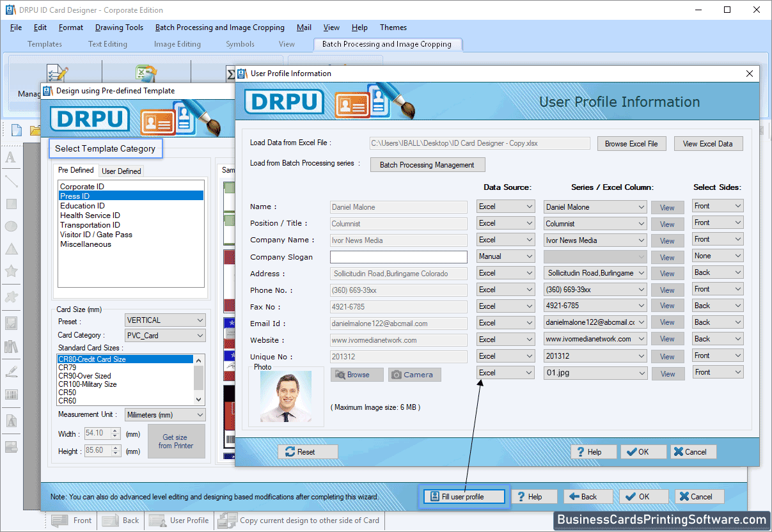Viewport: 772px width, 532px height.
Task: Select the Barcode tool icon
Action: point(11,395)
